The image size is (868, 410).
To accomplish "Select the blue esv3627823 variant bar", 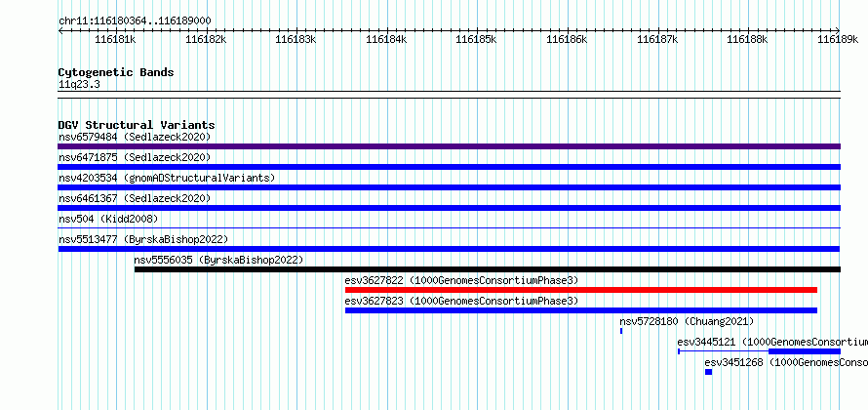I will (581, 310).
